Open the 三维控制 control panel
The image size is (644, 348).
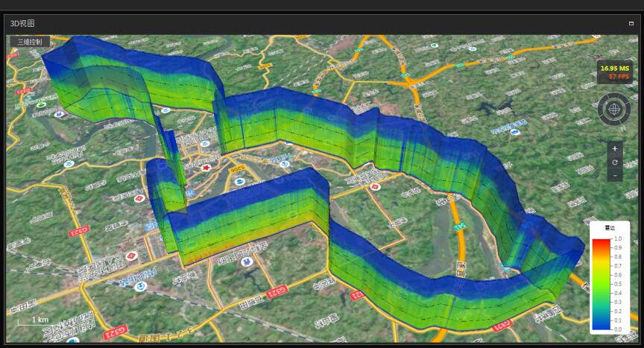pos(29,42)
